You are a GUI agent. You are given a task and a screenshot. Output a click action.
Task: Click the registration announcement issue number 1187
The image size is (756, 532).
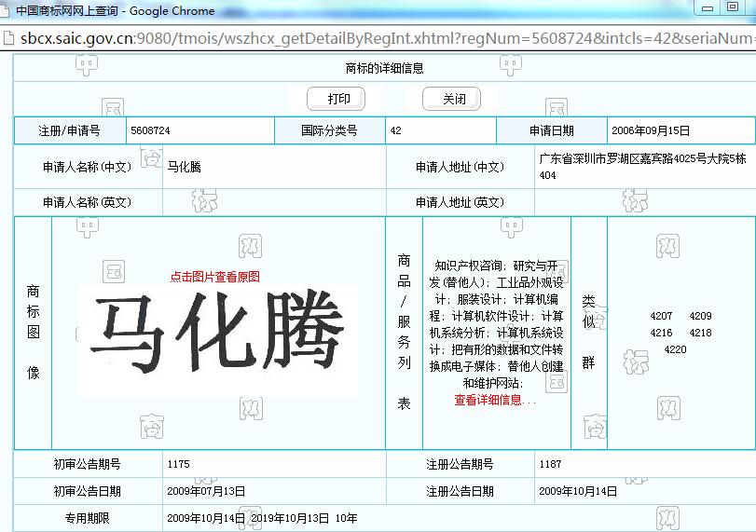550,464
